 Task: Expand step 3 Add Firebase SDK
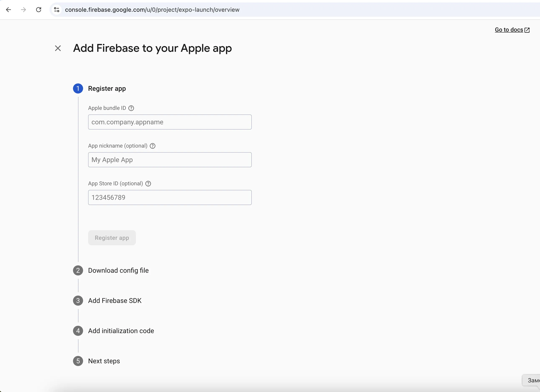[115, 301]
